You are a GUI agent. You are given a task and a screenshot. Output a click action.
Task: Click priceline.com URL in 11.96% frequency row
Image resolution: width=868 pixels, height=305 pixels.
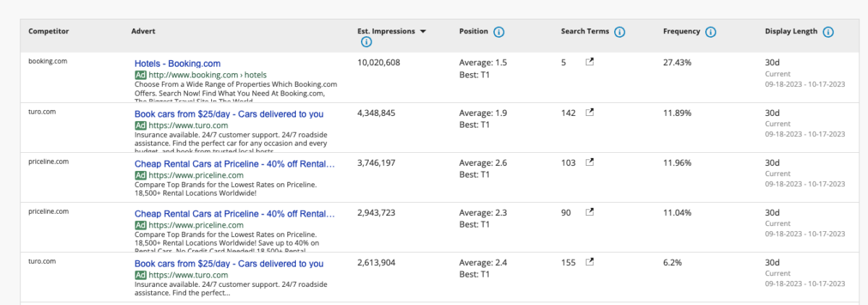[197, 175]
